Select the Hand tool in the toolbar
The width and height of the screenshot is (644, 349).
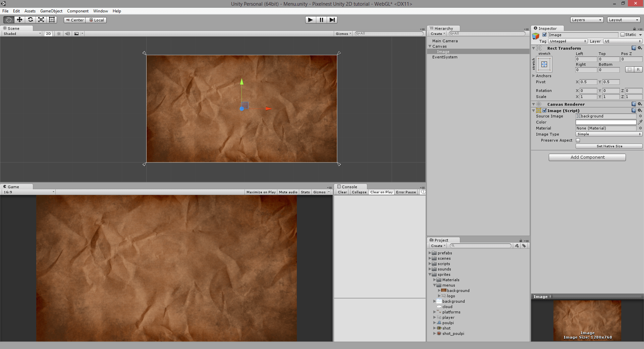pyautogui.click(x=8, y=20)
